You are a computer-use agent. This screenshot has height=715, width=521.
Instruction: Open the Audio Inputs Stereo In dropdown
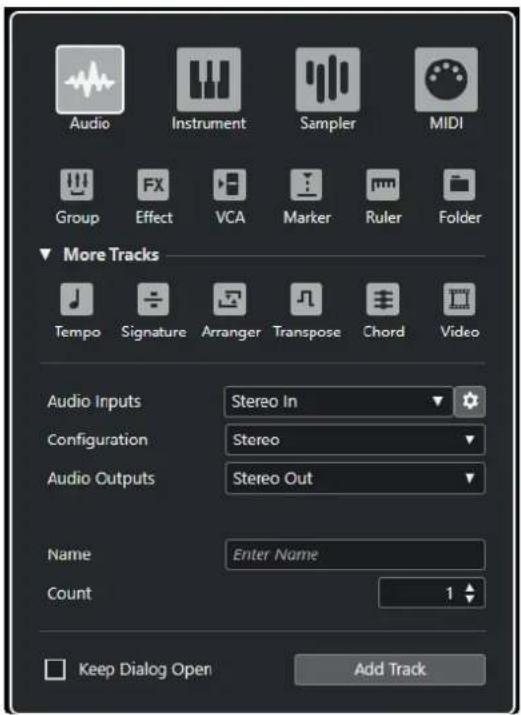tap(339, 402)
